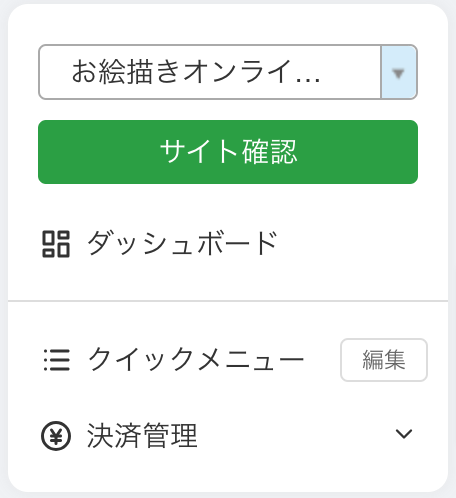Click the yen circle icon
456x498 pixels.
coord(56,436)
